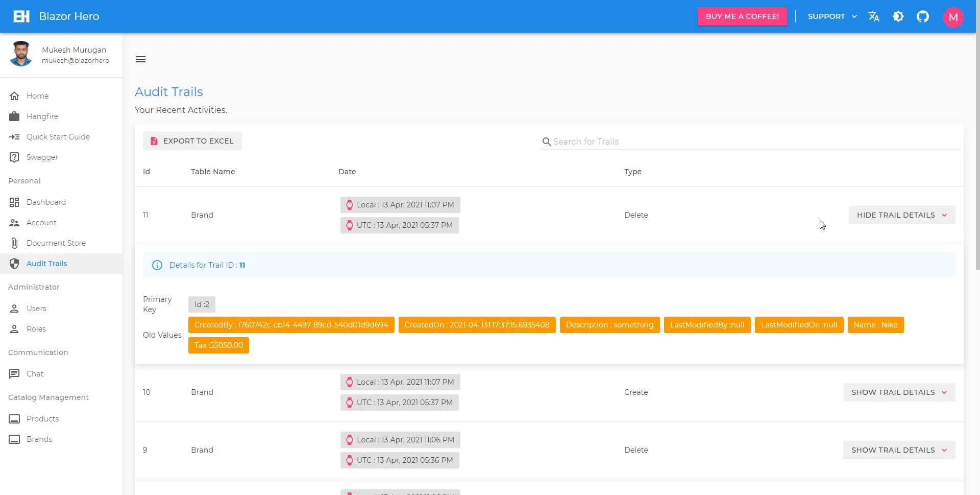Navigate to the Brands section
The height and width of the screenshot is (495, 980).
pos(40,439)
